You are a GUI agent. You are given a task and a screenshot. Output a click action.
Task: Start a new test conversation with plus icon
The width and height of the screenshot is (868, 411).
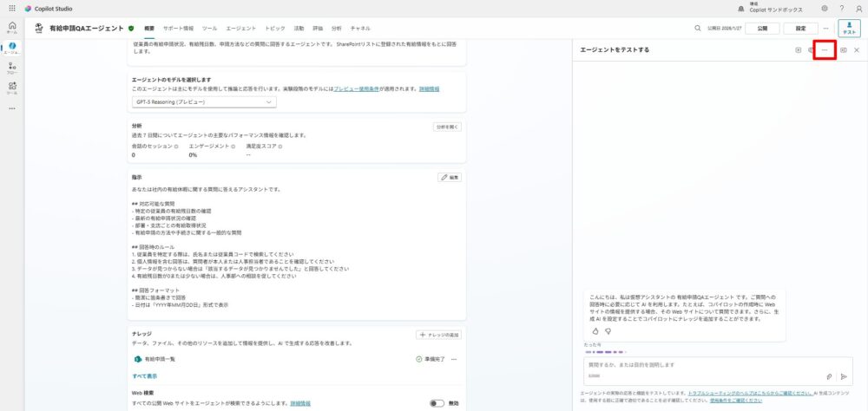[x=798, y=50]
